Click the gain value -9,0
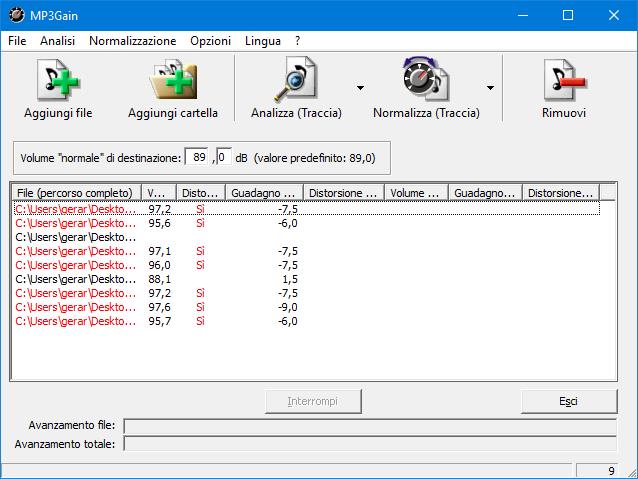The height and width of the screenshot is (479, 638). tap(288, 307)
